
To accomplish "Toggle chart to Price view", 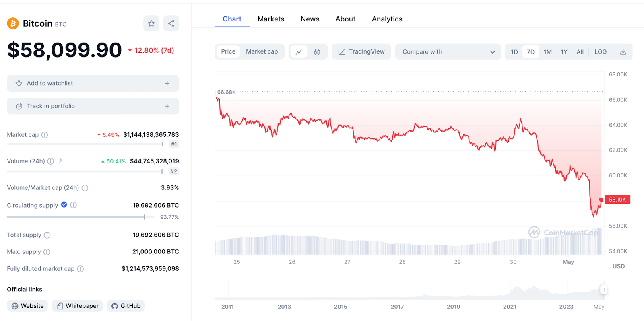I will [228, 51].
